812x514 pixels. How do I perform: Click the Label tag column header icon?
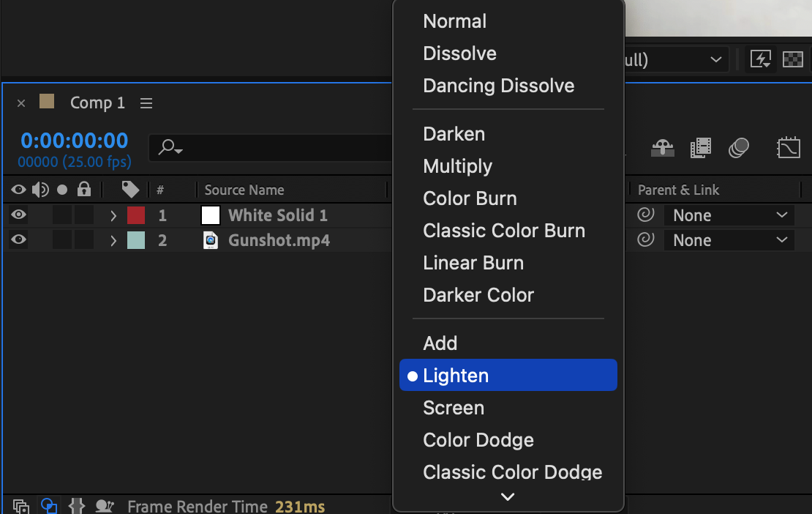pos(130,190)
